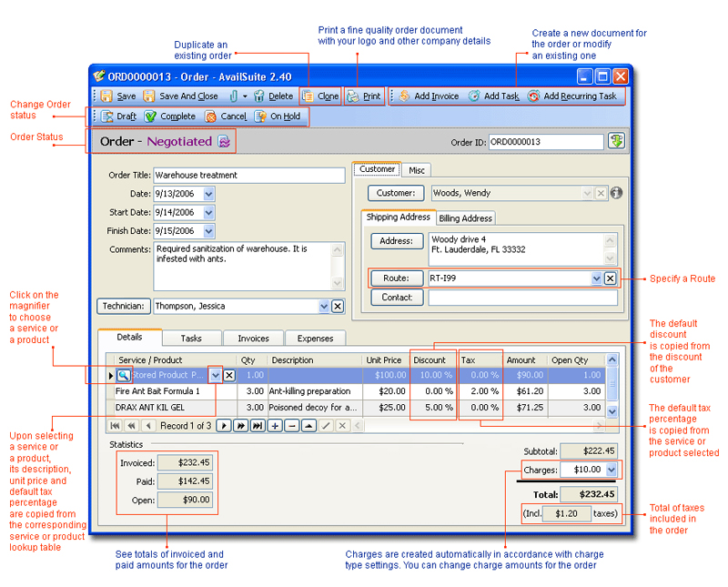Click the Order Title input field
The height and width of the screenshot is (587, 728).
(235, 176)
